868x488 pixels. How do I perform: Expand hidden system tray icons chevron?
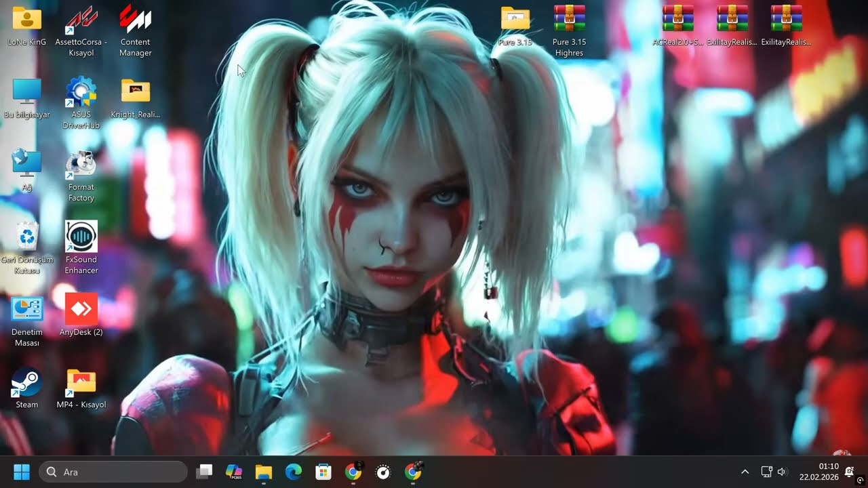[745, 472]
